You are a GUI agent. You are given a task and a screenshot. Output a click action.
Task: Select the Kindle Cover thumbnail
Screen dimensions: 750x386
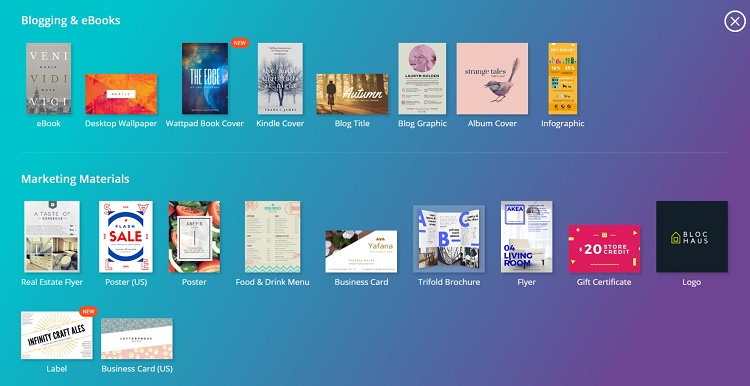[x=280, y=78]
